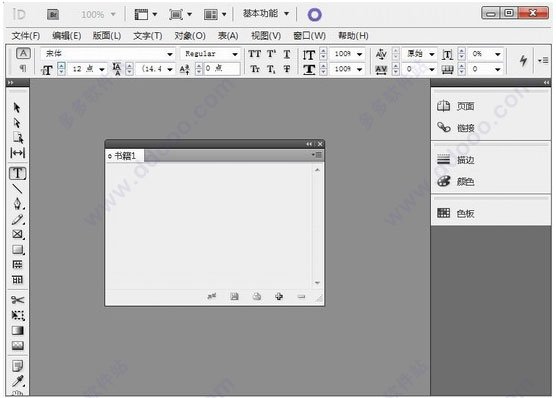The width and height of the screenshot is (556, 398).
Task: Select the Direct Selection tool
Action: pyautogui.click(x=17, y=123)
